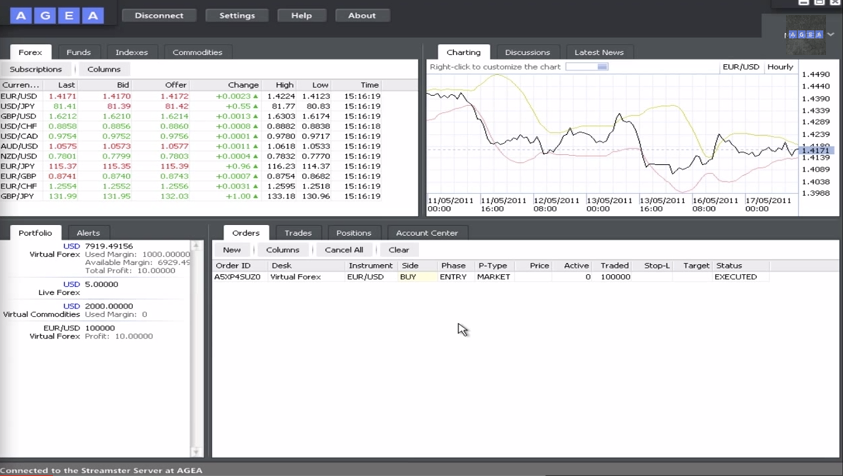Click the 1.4171 current price marker on chart
The width and height of the screenshot is (843, 476).
point(816,151)
